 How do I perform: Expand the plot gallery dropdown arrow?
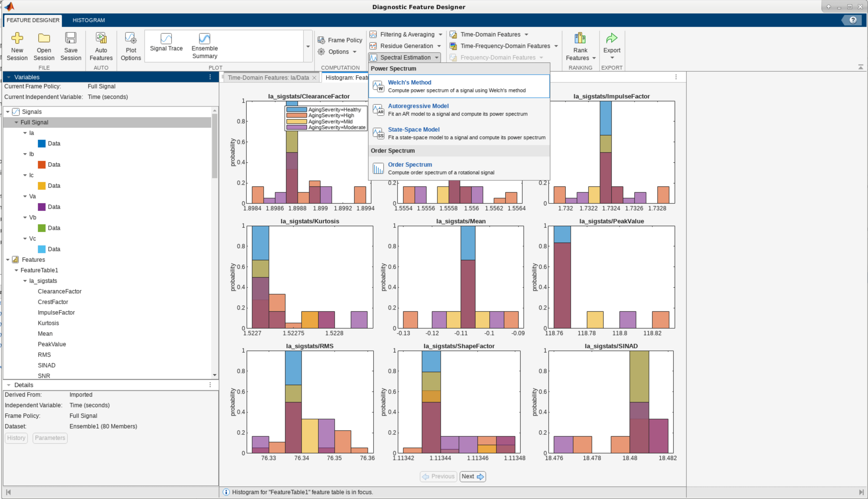coord(308,47)
